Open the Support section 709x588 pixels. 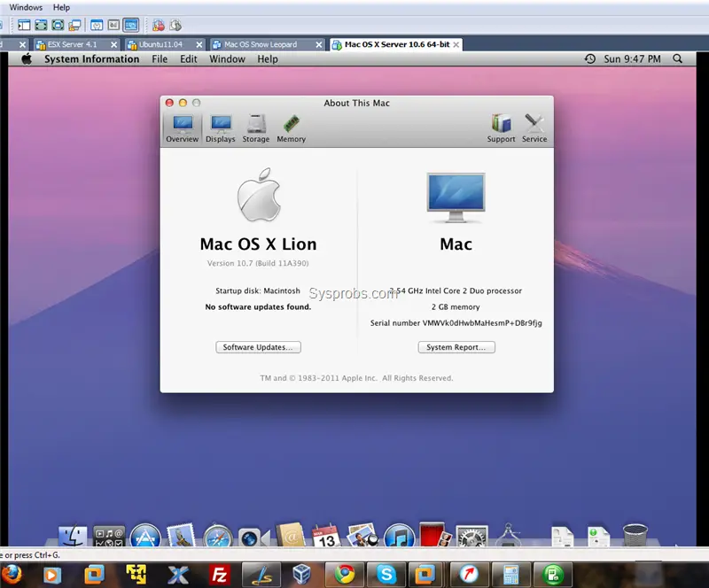(x=501, y=128)
